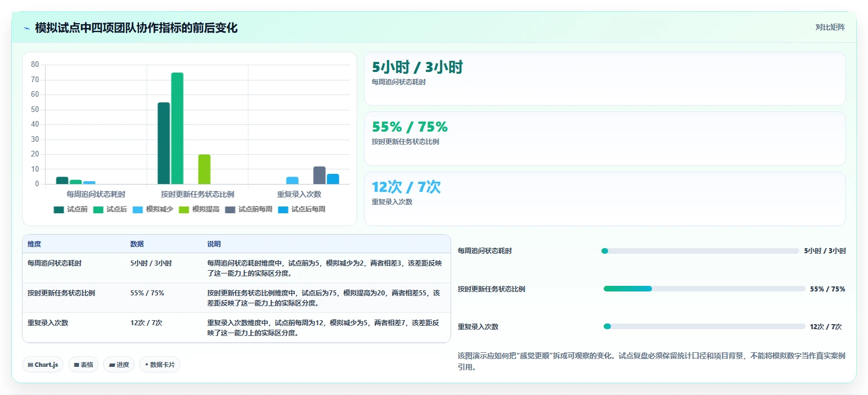Click the 数据 column header
The height and width of the screenshot is (395, 868).
click(137, 244)
